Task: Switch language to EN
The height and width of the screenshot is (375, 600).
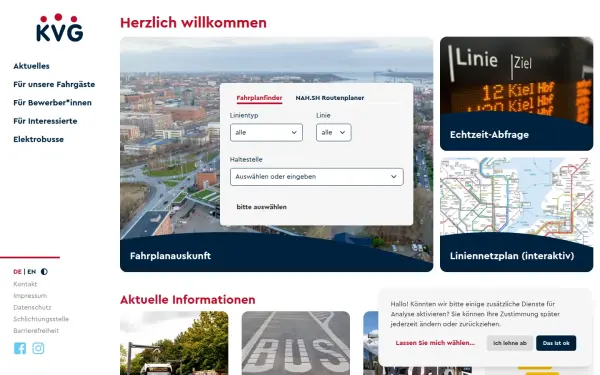Action: (x=32, y=272)
